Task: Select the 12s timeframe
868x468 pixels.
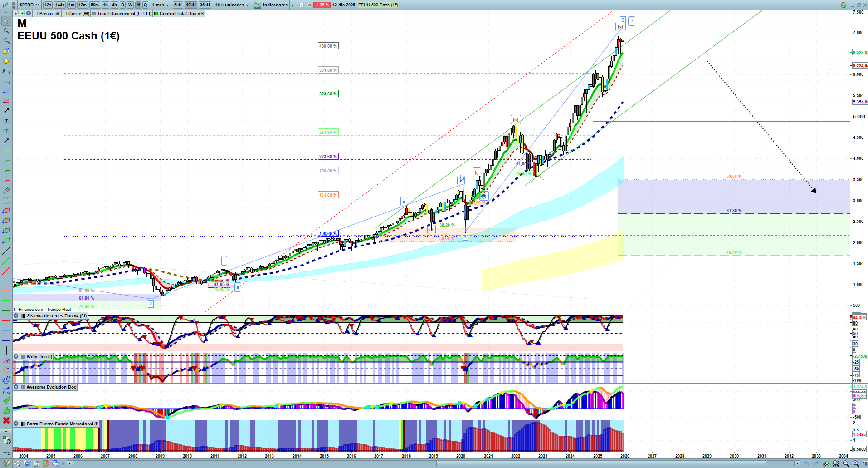Action: (48, 5)
